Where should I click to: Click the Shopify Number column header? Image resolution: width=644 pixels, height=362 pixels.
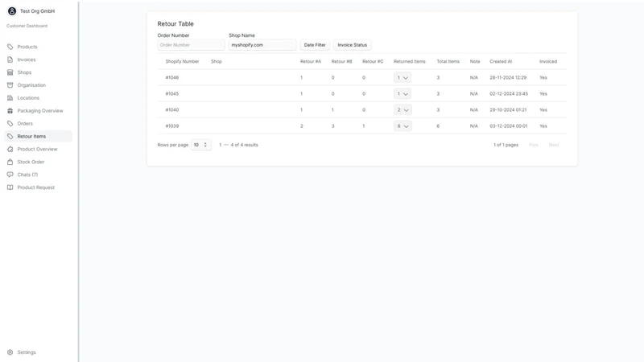(x=183, y=62)
